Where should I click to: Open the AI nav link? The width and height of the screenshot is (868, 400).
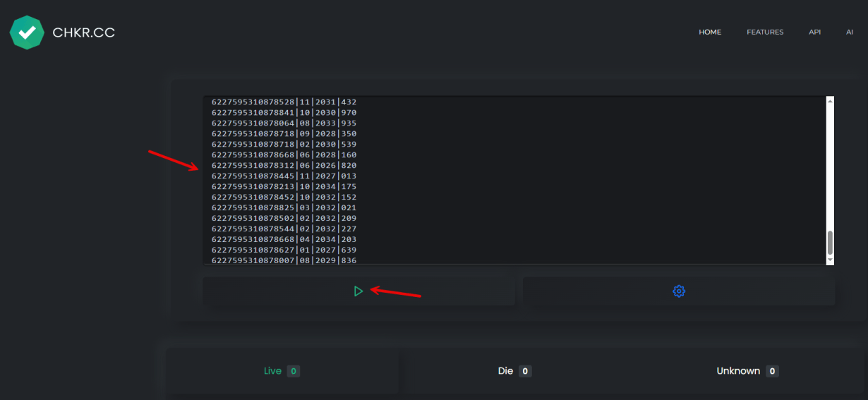click(850, 32)
